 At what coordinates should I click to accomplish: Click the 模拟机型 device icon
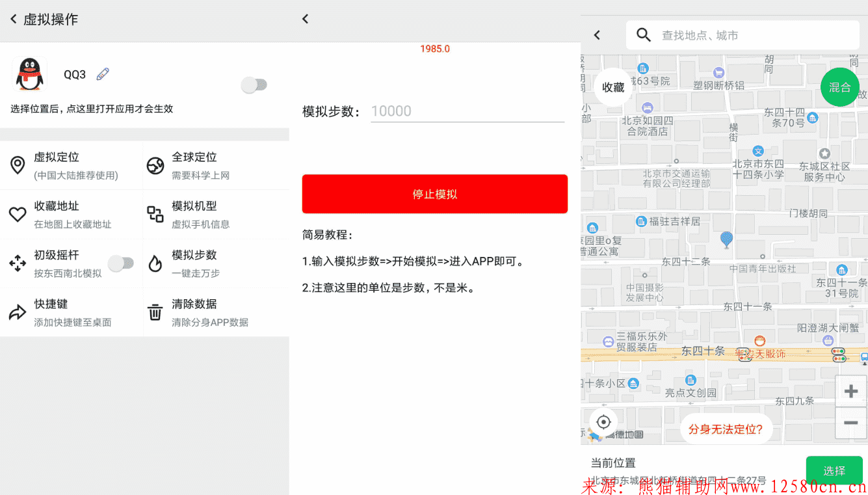click(x=155, y=215)
